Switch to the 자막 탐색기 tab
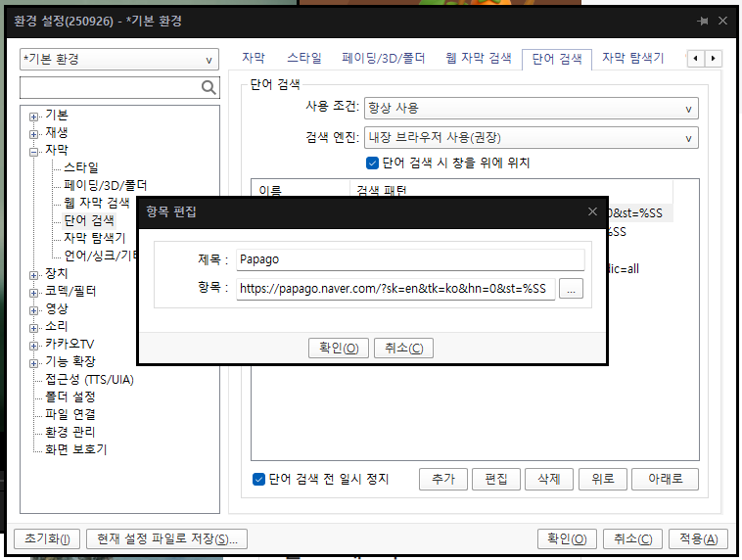Viewport: 742px width, 560px height. pyautogui.click(x=632, y=58)
